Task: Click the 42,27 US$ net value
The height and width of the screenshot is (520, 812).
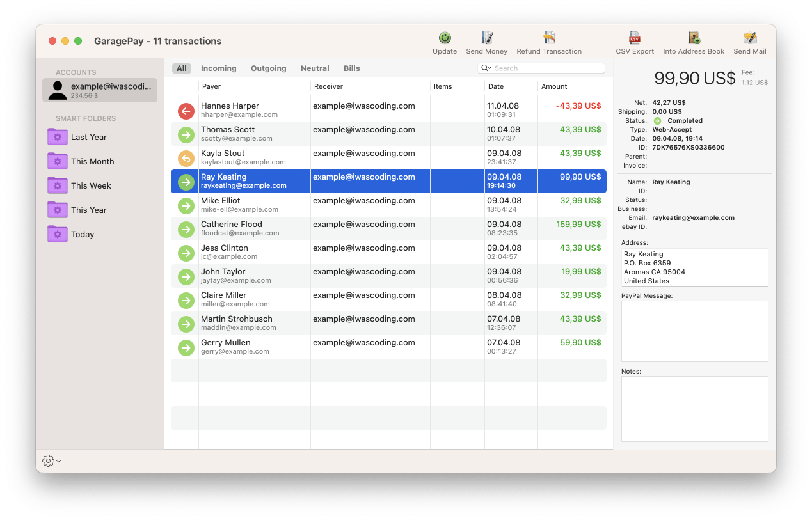Action: click(669, 102)
